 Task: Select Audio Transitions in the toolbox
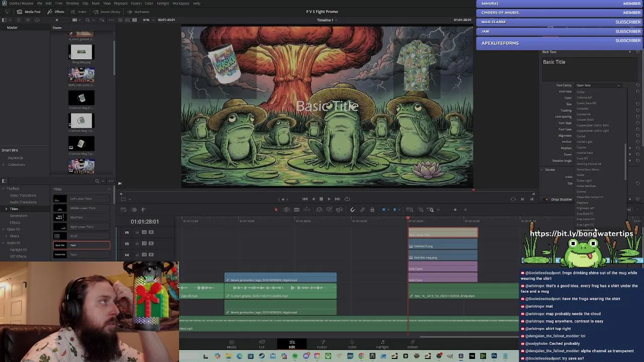pos(23,202)
